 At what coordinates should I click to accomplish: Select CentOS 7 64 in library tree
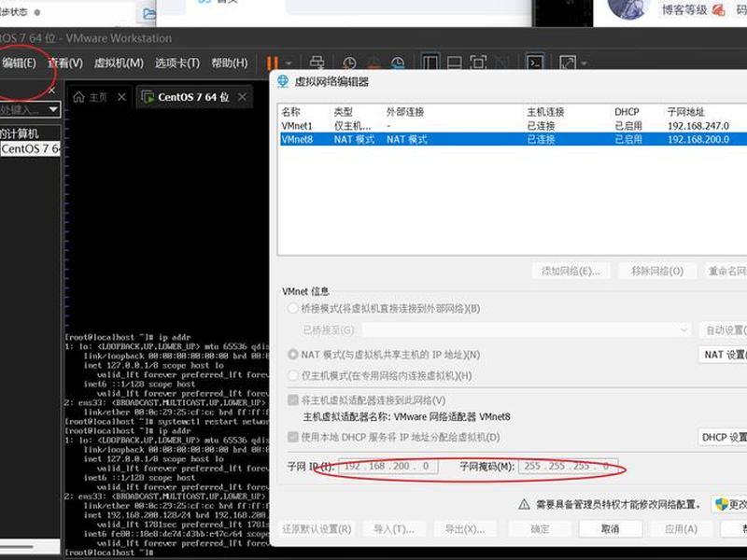click(31, 148)
